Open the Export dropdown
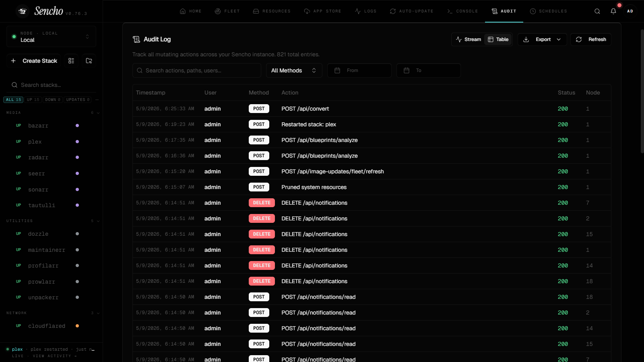The image size is (644, 362). coord(542,39)
